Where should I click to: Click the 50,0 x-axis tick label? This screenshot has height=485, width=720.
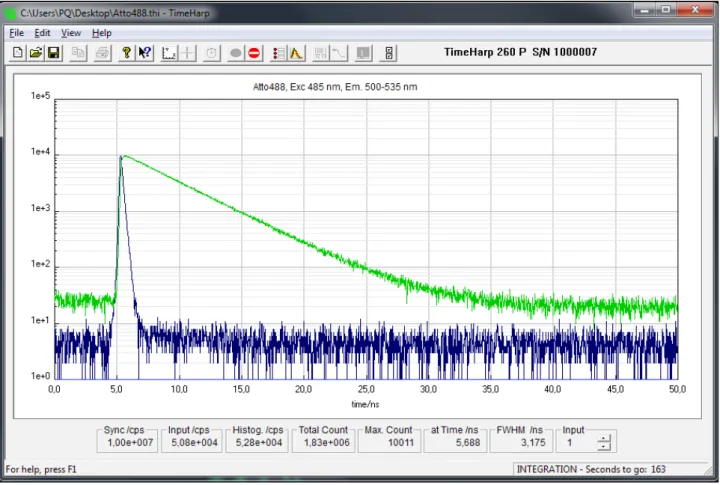coord(677,389)
